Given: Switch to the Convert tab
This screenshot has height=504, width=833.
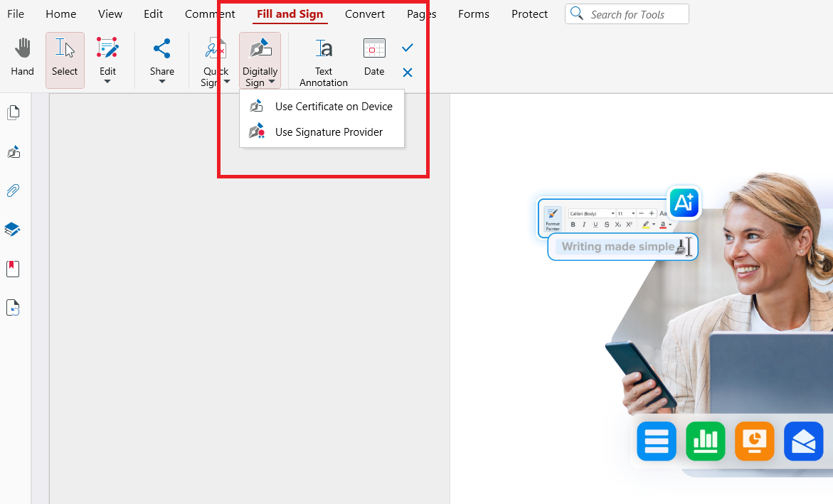Looking at the screenshot, I should tap(364, 14).
